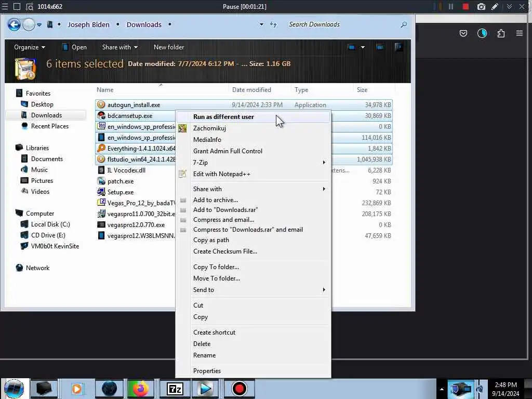Click the recorder stop (red square) button
Screen dimensions: 532x399
[465, 6]
